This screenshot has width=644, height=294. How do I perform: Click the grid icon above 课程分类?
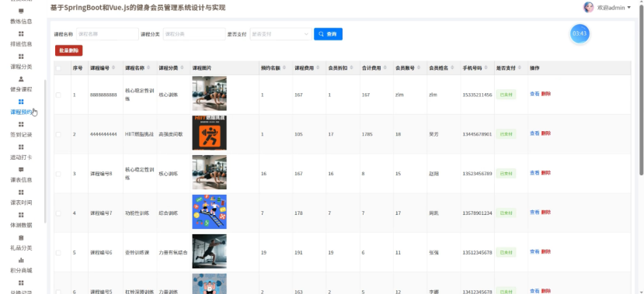tap(21, 56)
